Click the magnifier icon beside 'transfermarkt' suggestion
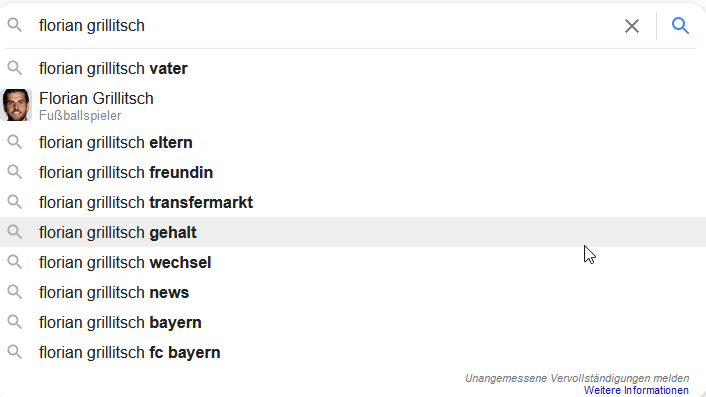The height and width of the screenshot is (397, 706). 15,202
